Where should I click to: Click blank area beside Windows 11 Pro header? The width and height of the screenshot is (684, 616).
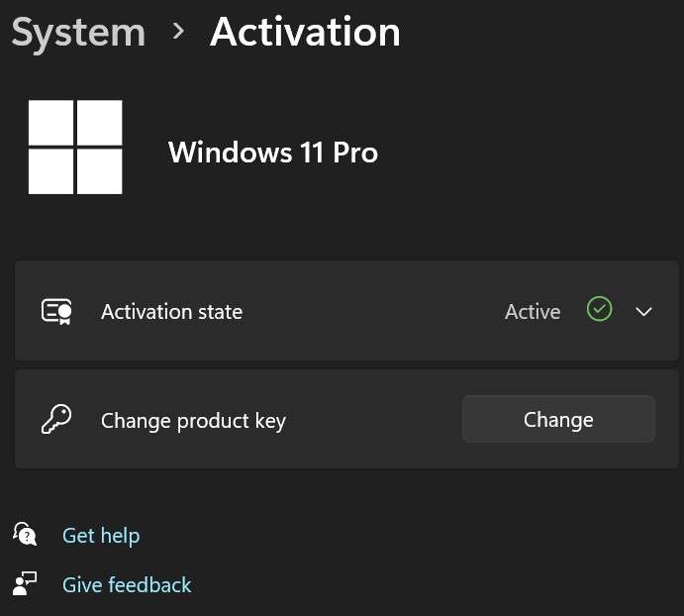coord(525,153)
